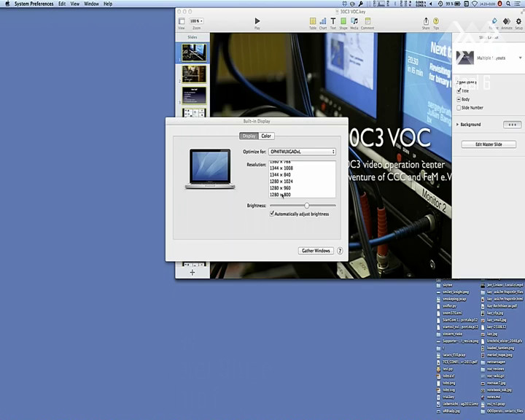This screenshot has height=420, width=525.
Task: Select the skytee folder on the desktop
Action: point(444,285)
